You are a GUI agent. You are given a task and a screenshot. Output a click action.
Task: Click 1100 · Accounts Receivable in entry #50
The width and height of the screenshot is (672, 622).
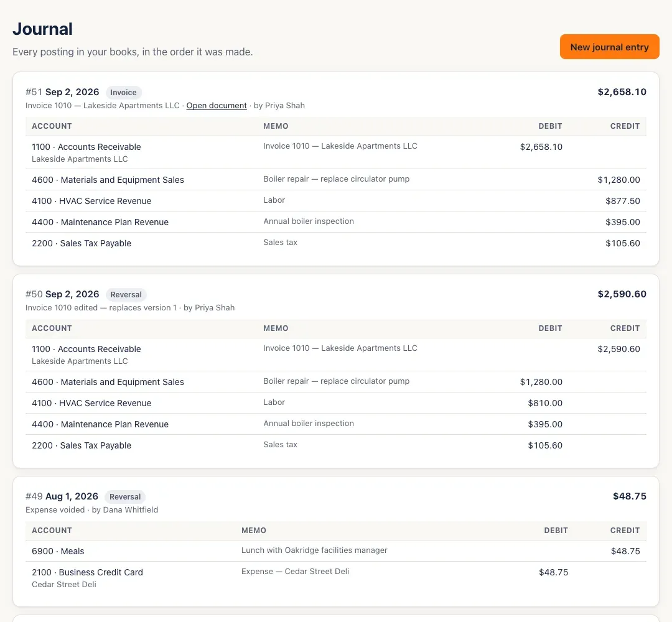tap(86, 349)
